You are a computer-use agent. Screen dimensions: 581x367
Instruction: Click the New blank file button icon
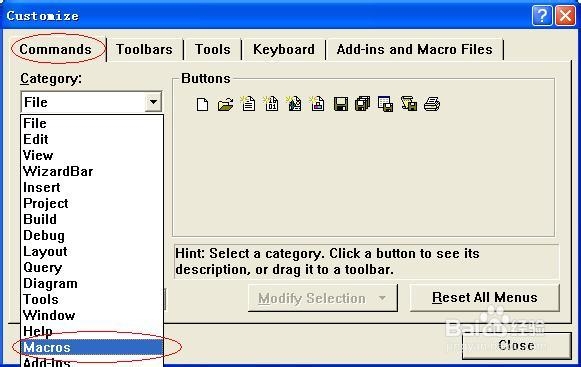click(202, 104)
